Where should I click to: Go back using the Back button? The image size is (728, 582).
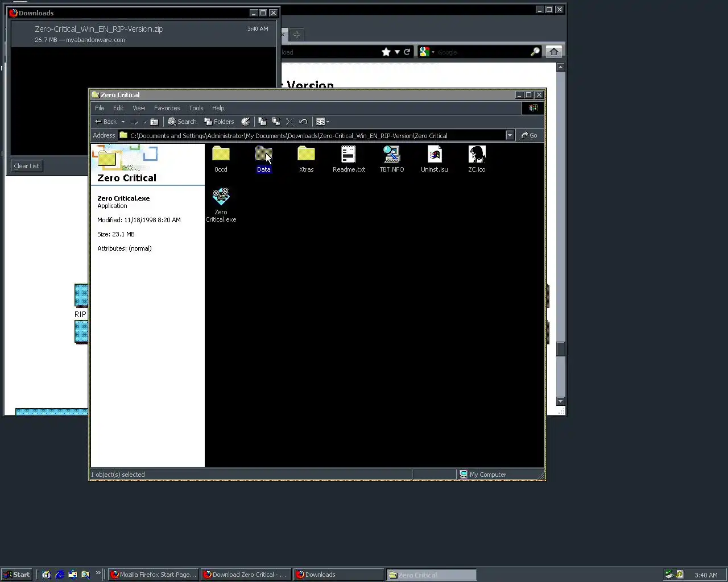coord(106,122)
